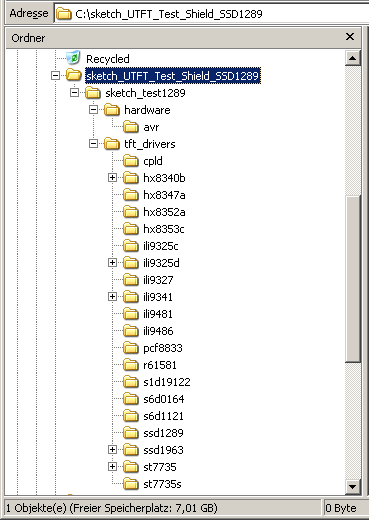369x521 pixels.
Task: Click the s1d19122 folder icon
Action: pyautogui.click(x=131, y=381)
